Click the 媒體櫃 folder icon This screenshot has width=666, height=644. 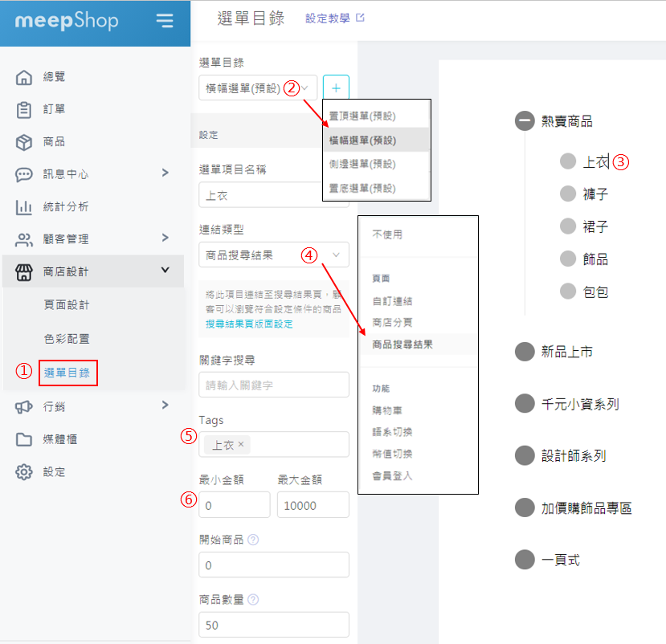[x=24, y=439]
